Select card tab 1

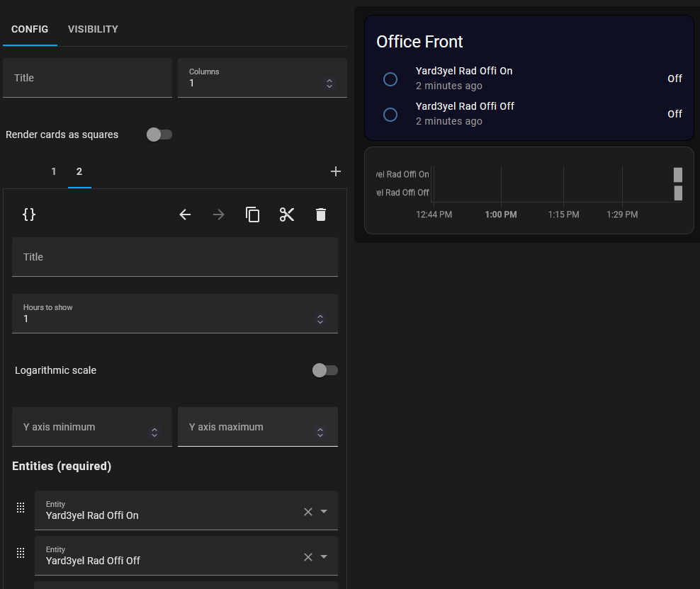(x=53, y=171)
